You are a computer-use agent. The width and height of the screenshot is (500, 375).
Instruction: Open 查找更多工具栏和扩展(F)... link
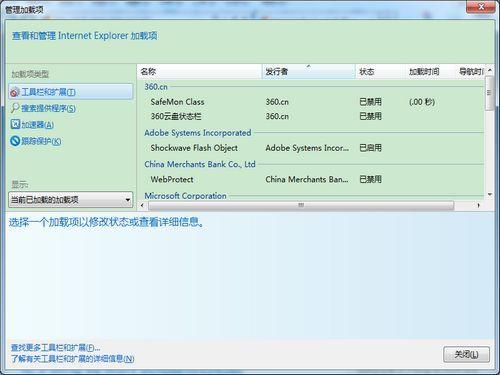(55, 348)
